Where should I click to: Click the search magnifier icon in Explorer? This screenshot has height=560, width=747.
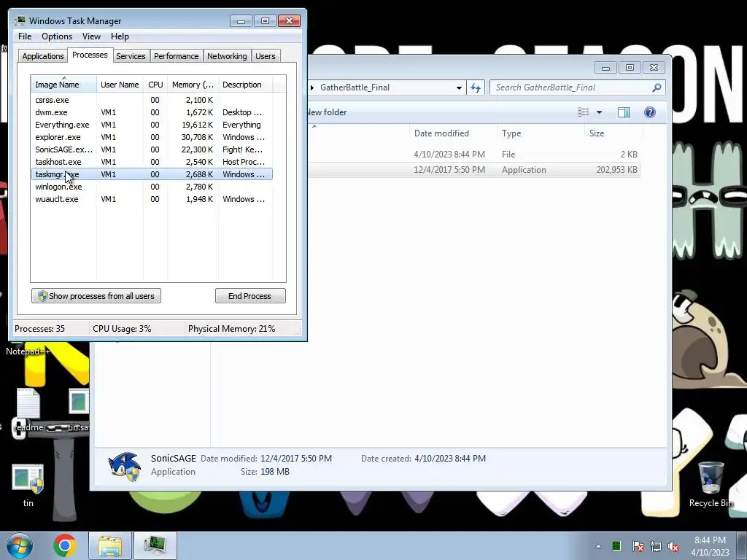point(657,87)
